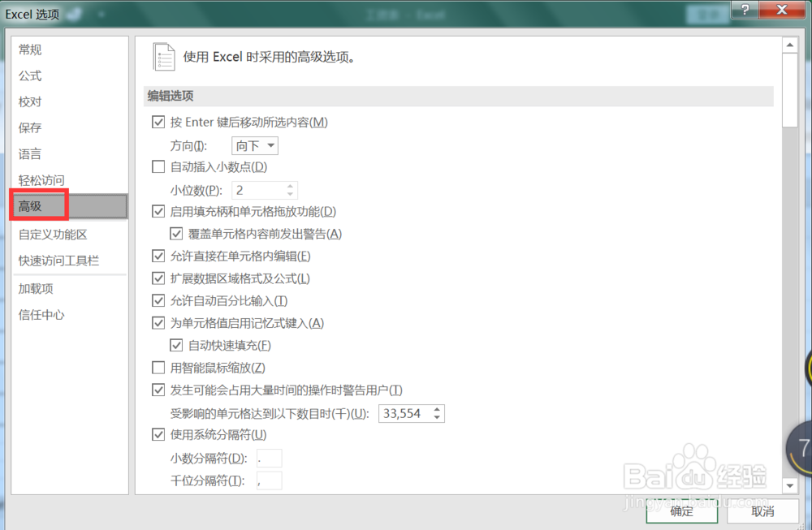Viewport: 812px width, 530px height.
Task: Toggle 发生可能会占用大量时间的操作时警告用户 checkbox
Action: tap(158, 390)
